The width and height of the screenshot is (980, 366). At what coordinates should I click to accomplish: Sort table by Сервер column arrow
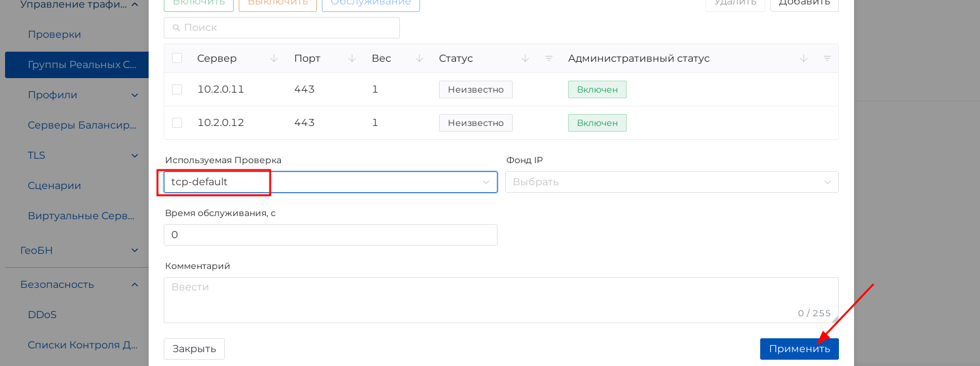point(274,59)
